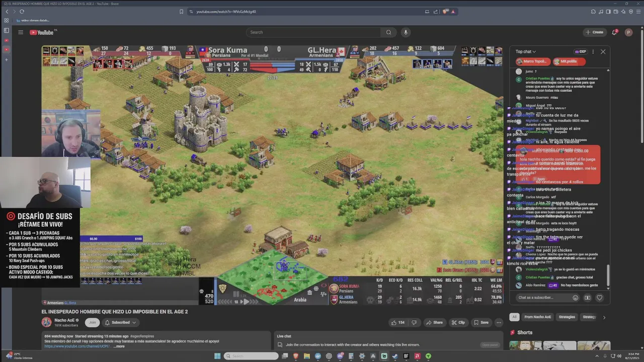Select the From Nacho AoE chip
Image resolution: width=644 pixels, height=362 pixels.
point(538,317)
